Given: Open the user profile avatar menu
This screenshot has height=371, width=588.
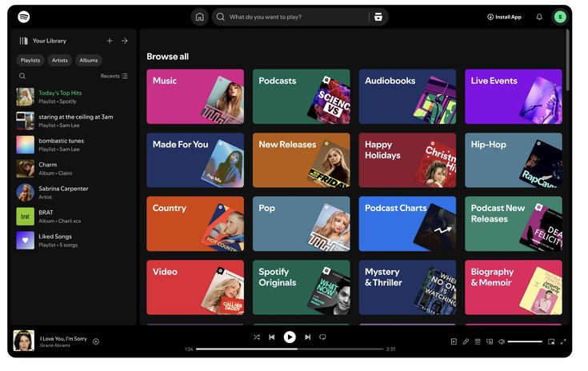Looking at the screenshot, I should (560, 17).
